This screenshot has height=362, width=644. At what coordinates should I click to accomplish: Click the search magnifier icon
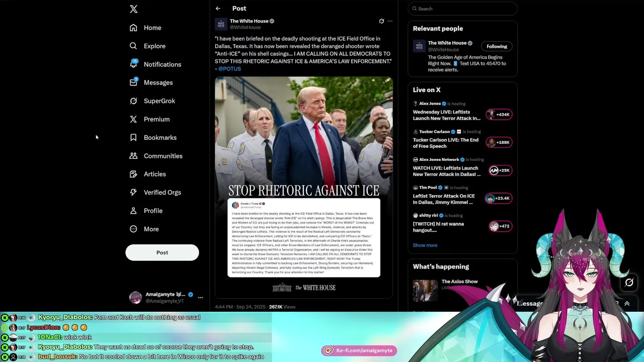415,9
